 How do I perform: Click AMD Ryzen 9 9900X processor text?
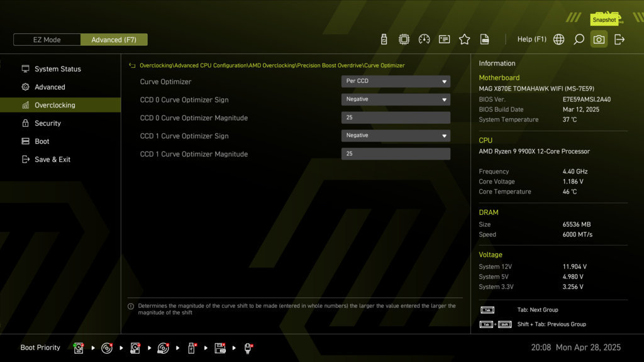535,151
